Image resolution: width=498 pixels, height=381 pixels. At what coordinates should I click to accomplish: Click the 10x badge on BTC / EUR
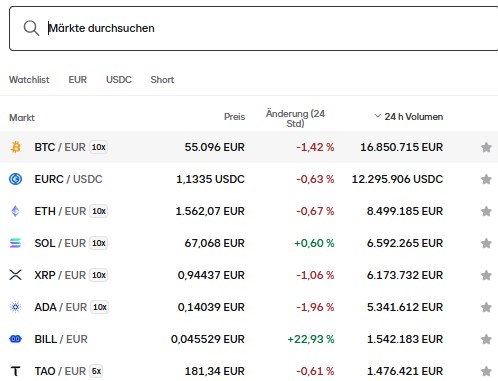click(x=99, y=147)
